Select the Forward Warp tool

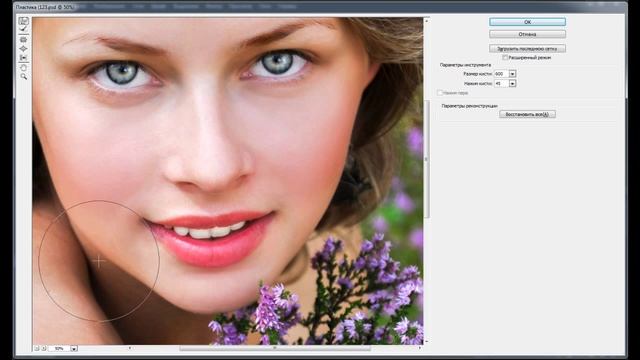point(23,21)
